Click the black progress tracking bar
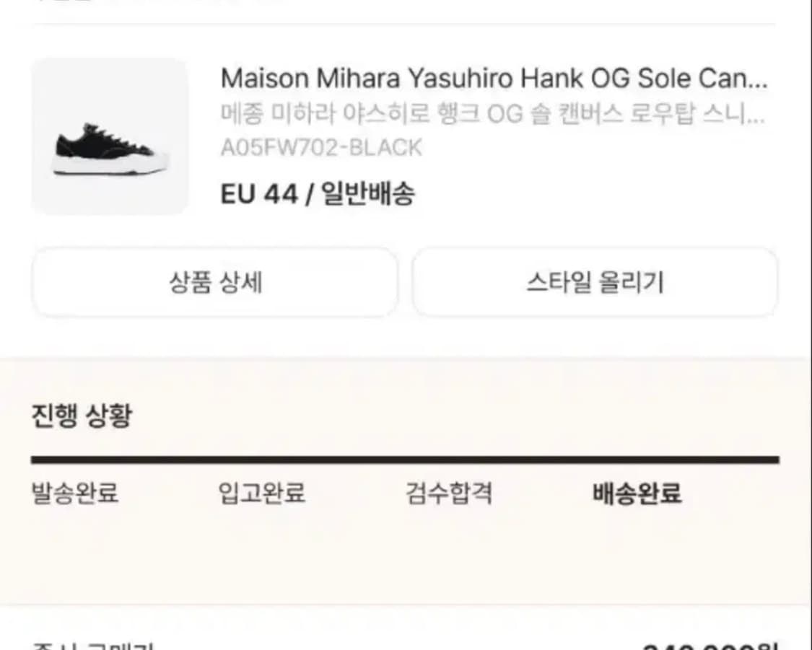 click(x=406, y=457)
